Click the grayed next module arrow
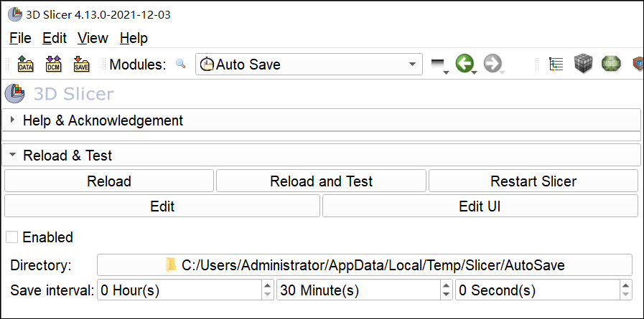This screenshot has width=644, height=319. click(x=492, y=65)
